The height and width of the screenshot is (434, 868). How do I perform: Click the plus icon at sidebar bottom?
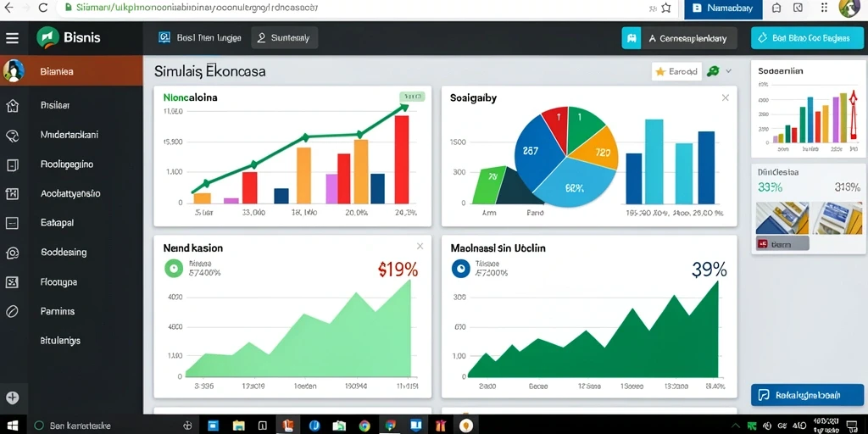pyautogui.click(x=12, y=398)
